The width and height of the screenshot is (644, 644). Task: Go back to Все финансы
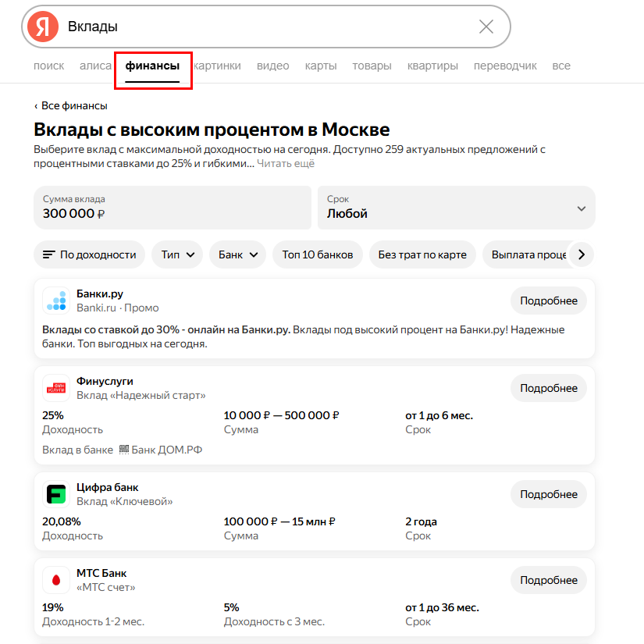pos(70,106)
